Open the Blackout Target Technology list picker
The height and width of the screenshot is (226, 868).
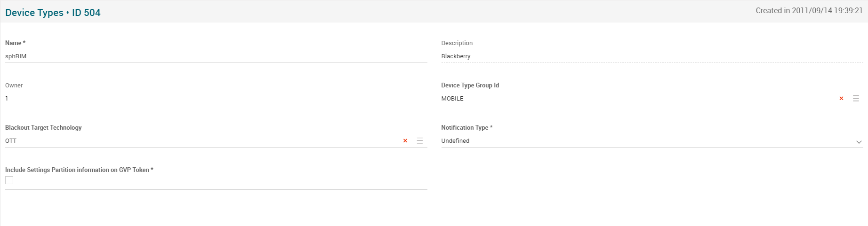(420, 141)
